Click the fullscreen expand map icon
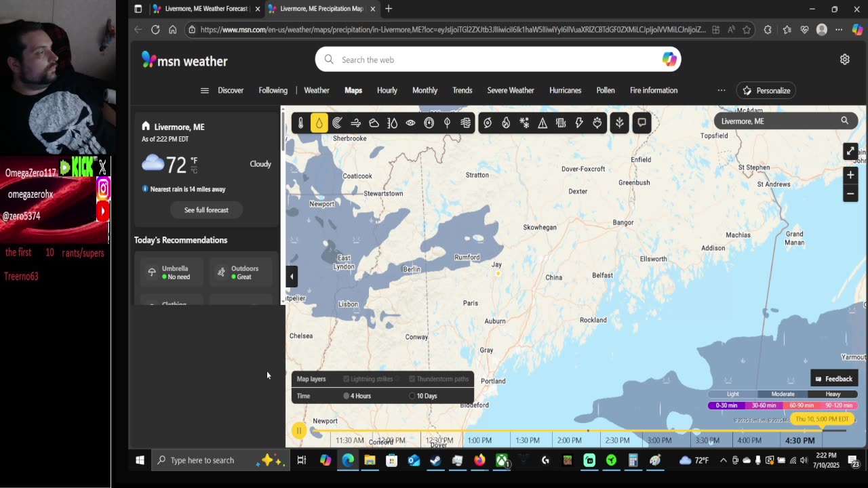The image size is (868, 488). pyautogui.click(x=850, y=151)
